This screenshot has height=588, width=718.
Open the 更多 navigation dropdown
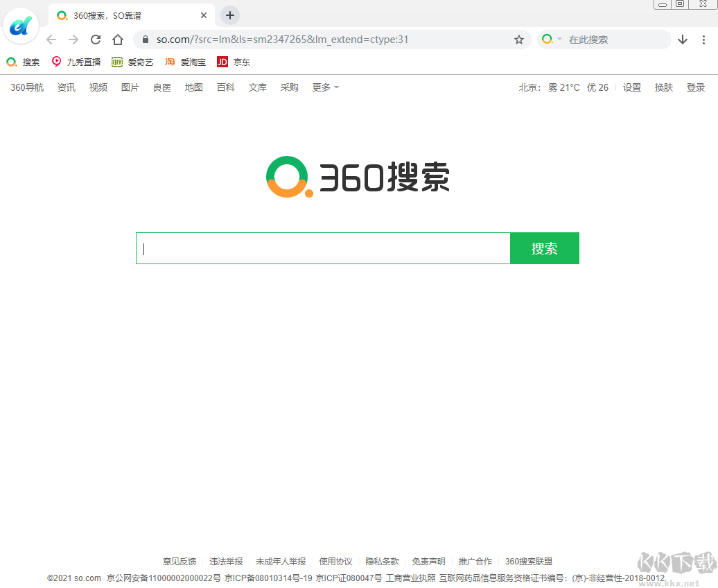324,87
